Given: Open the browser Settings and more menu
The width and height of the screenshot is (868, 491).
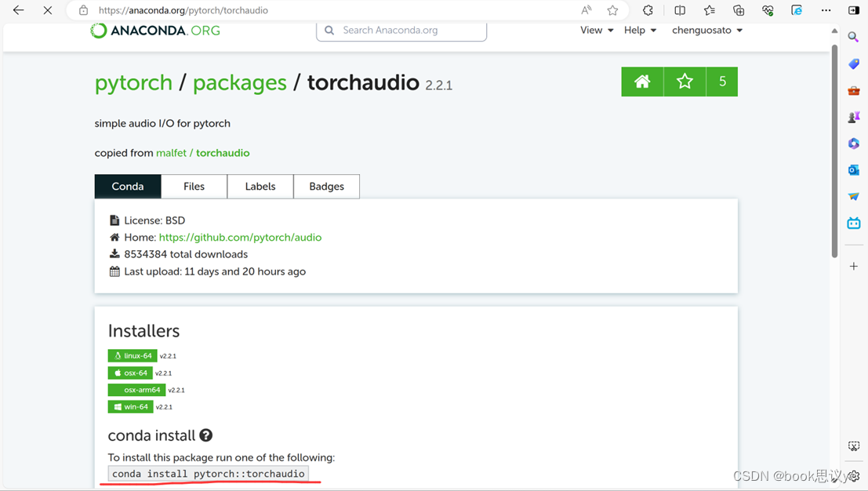Looking at the screenshot, I should pyautogui.click(x=826, y=10).
